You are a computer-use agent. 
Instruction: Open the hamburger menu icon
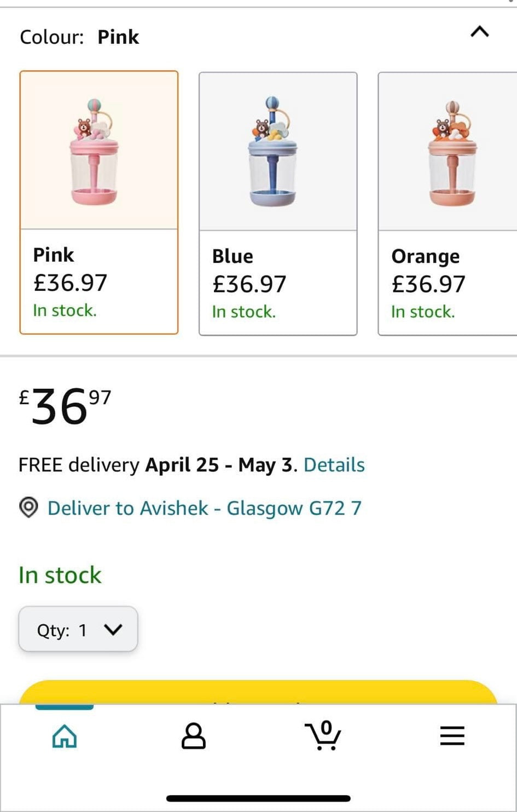pos(452,736)
